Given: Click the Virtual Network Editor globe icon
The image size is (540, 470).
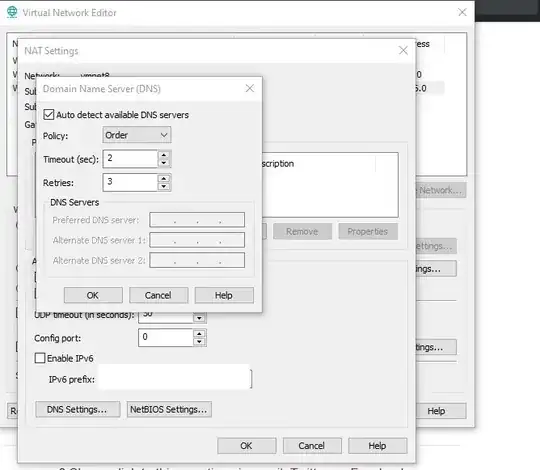Looking at the screenshot, I should click(12, 12).
